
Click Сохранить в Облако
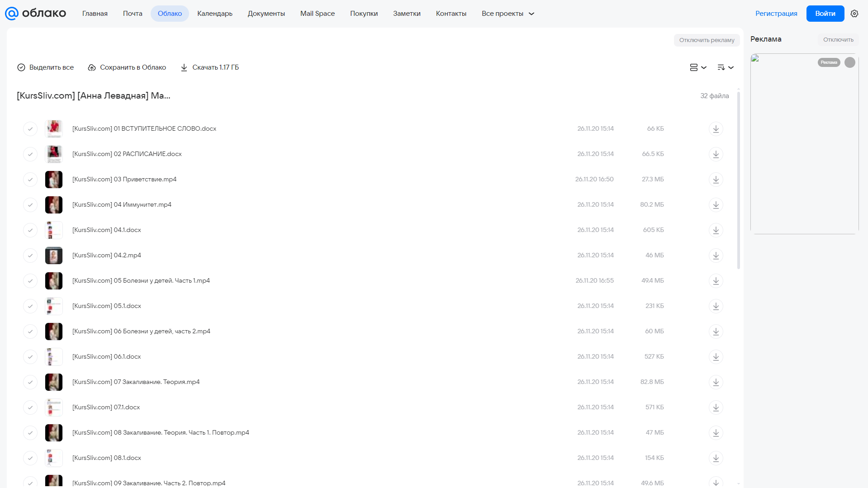tap(127, 67)
